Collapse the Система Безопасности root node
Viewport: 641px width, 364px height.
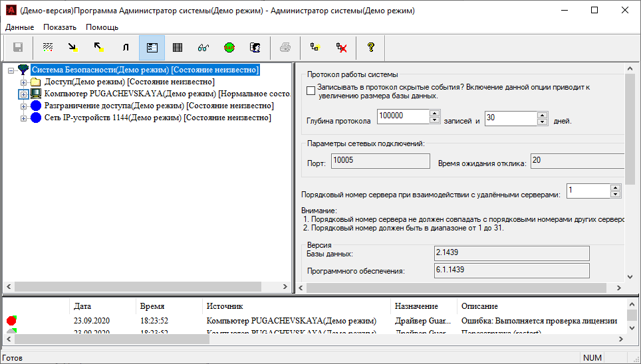(11, 70)
